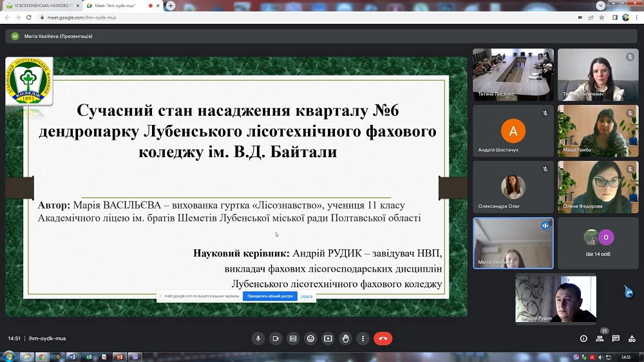Click the college emblem logo on slide

[x=29, y=81]
